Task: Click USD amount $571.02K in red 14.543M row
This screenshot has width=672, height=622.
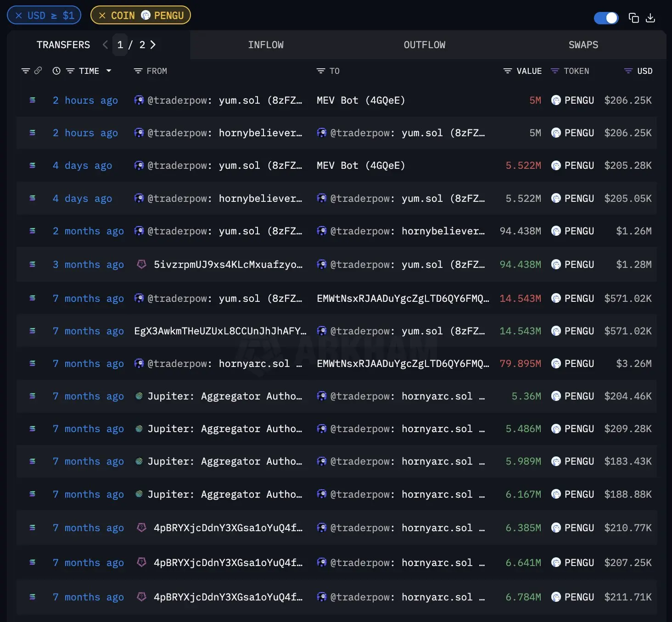Action: click(627, 299)
